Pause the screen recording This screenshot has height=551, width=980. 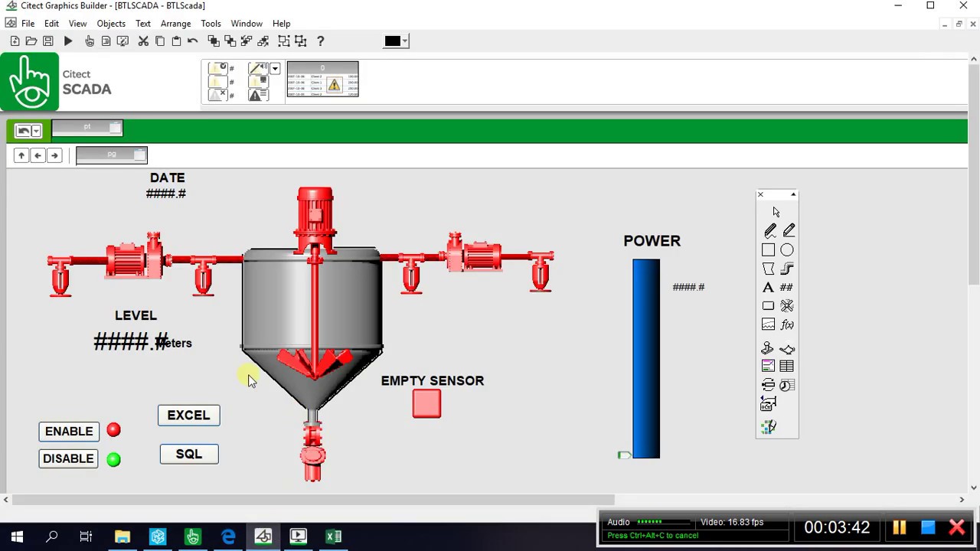(x=900, y=527)
